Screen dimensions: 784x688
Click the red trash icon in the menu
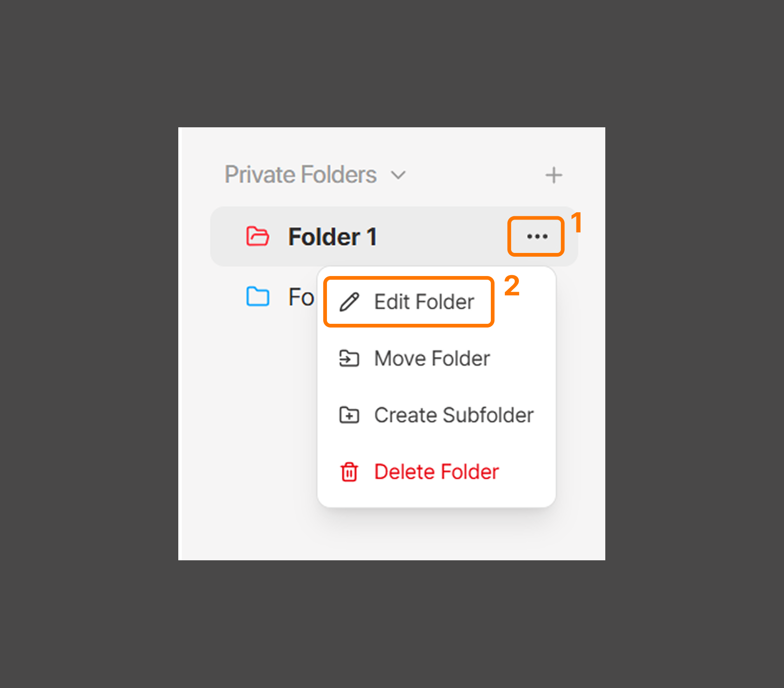coord(349,472)
